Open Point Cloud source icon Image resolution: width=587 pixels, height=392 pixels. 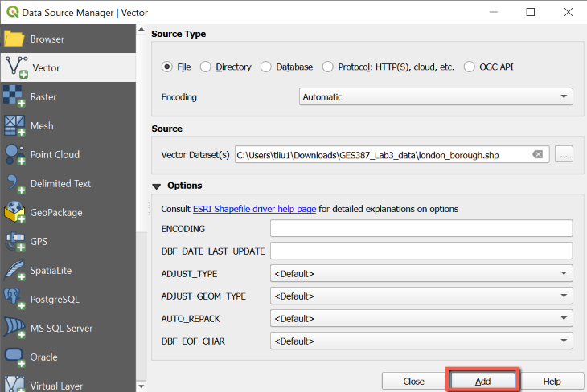point(14,154)
